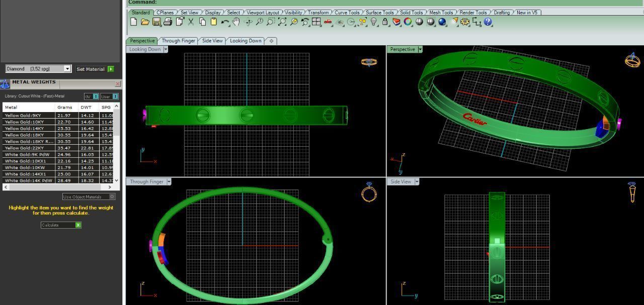This screenshot has width=644, height=305.
Task: Open the Mesh Tools toolbar tab
Action: [x=441, y=13]
